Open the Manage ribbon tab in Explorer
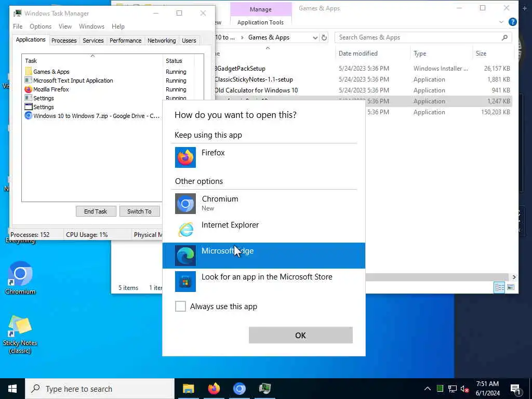 point(261,9)
